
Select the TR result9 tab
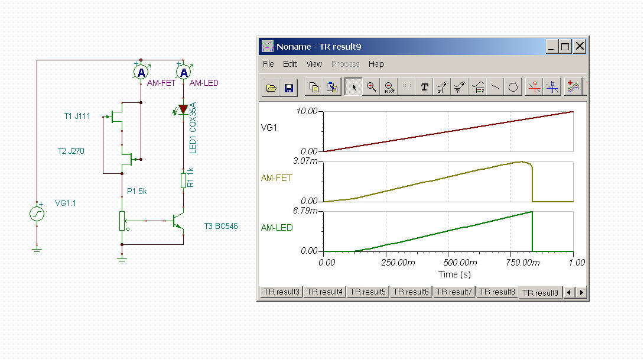tap(540, 292)
